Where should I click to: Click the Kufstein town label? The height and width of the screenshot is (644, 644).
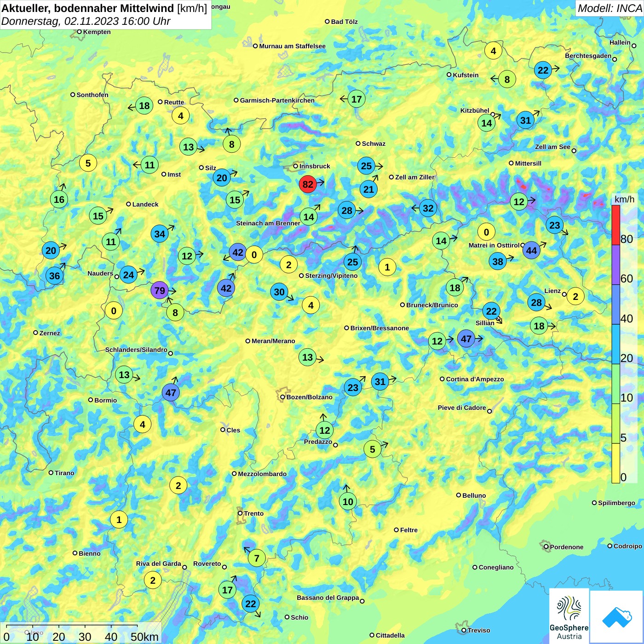pyautogui.click(x=466, y=75)
